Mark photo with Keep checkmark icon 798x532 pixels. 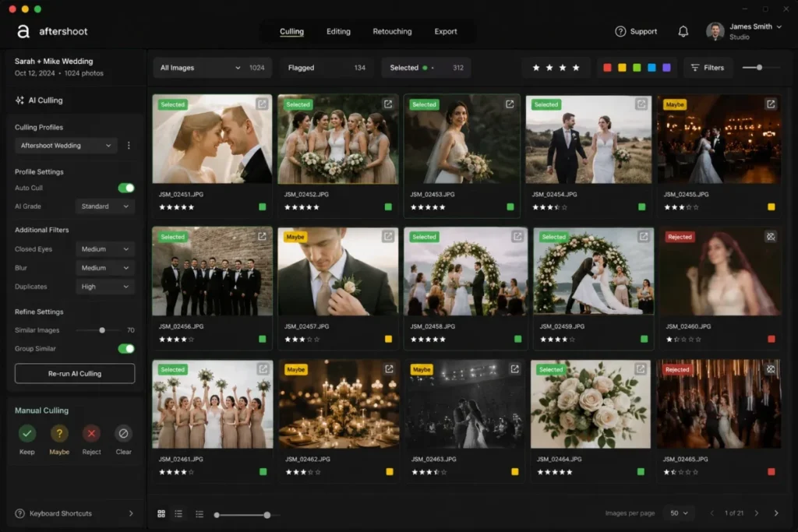pyautogui.click(x=27, y=433)
